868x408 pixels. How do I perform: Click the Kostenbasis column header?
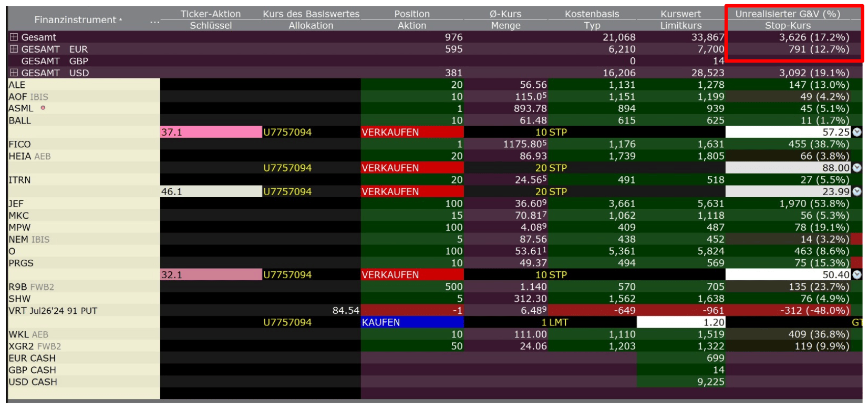point(592,14)
